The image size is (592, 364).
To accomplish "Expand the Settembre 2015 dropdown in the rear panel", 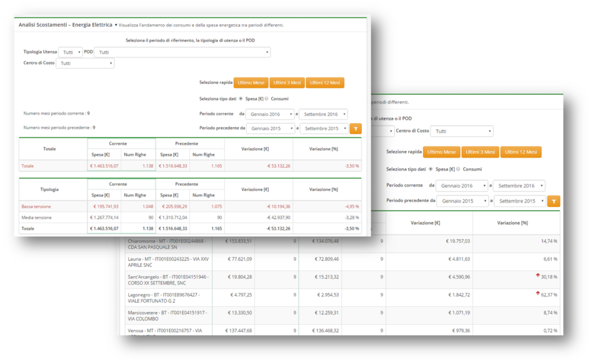I will (x=519, y=201).
